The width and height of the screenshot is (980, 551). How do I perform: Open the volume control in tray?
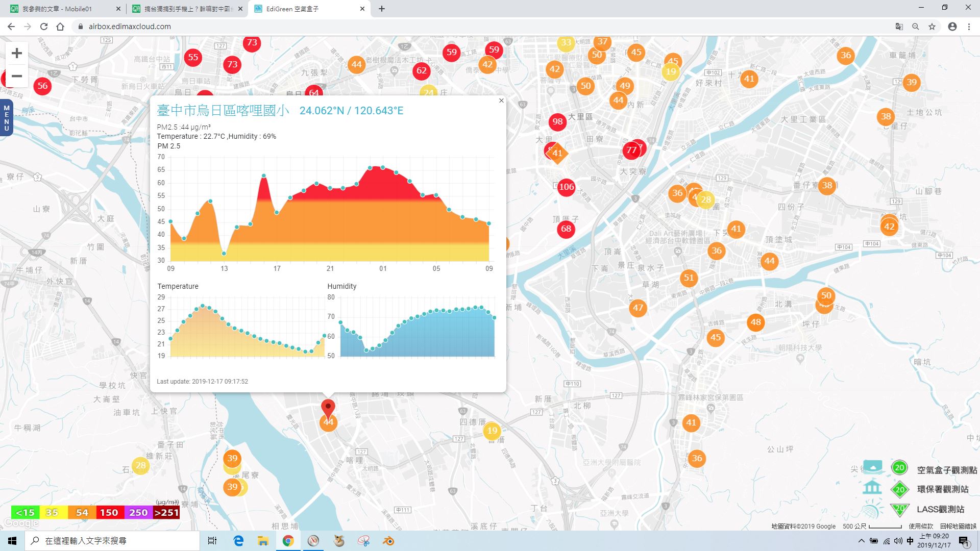898,541
